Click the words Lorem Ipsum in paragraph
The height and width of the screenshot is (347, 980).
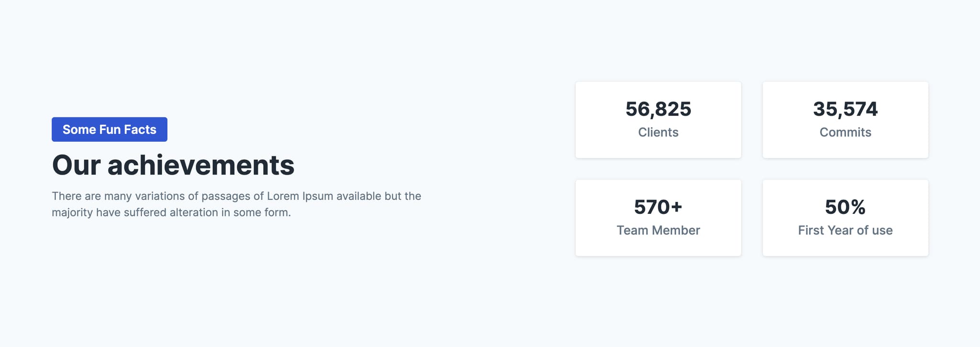tap(300, 196)
